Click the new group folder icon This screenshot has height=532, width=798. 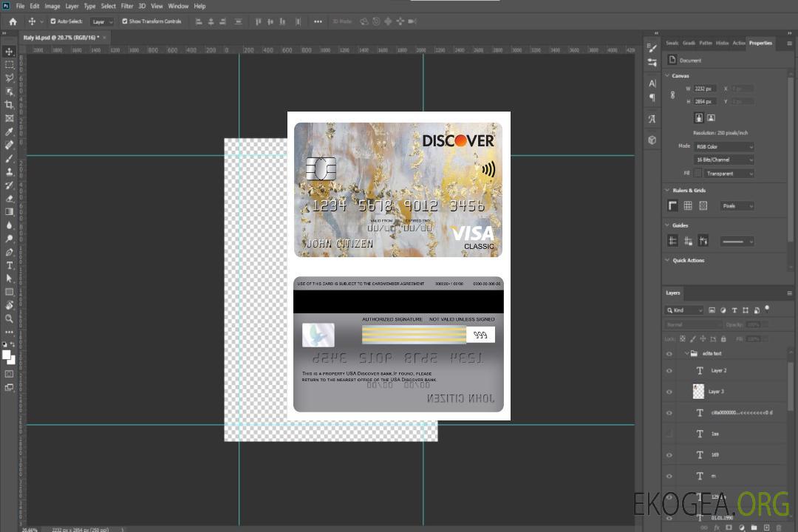coord(754,528)
